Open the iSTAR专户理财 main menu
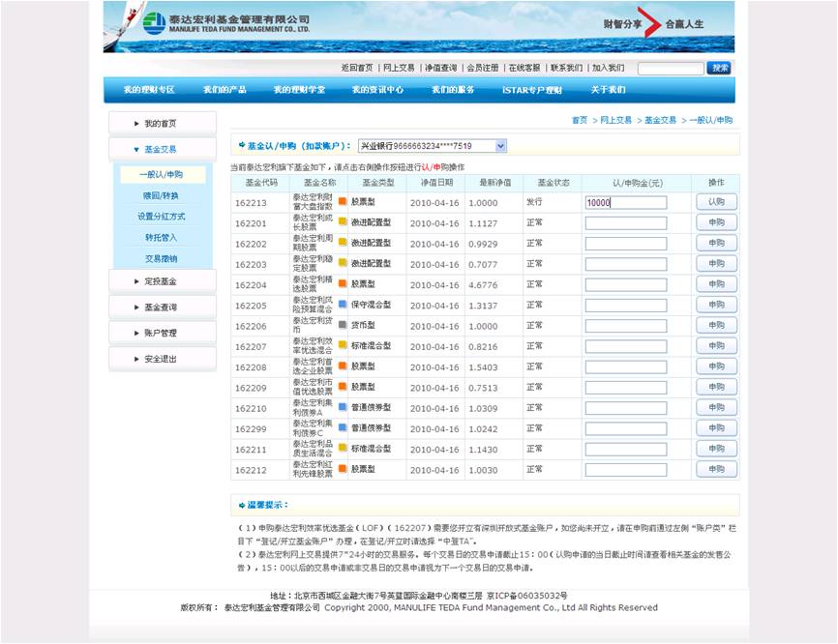This screenshot has height=644, width=838. [532, 90]
